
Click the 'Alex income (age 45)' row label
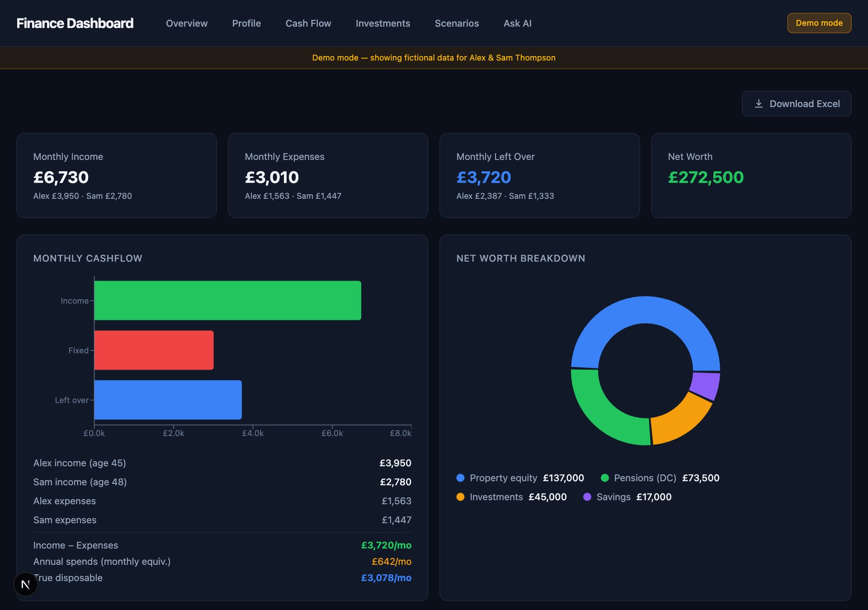click(x=80, y=463)
